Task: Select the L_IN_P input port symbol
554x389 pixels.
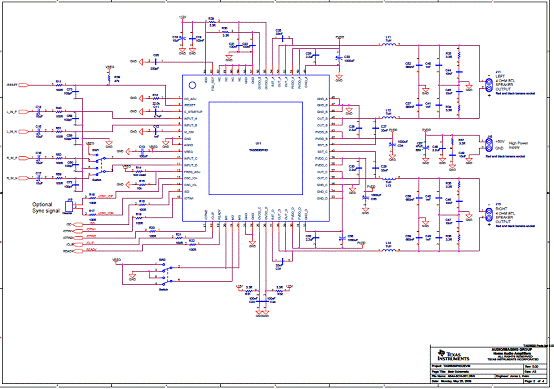Action: (23, 112)
